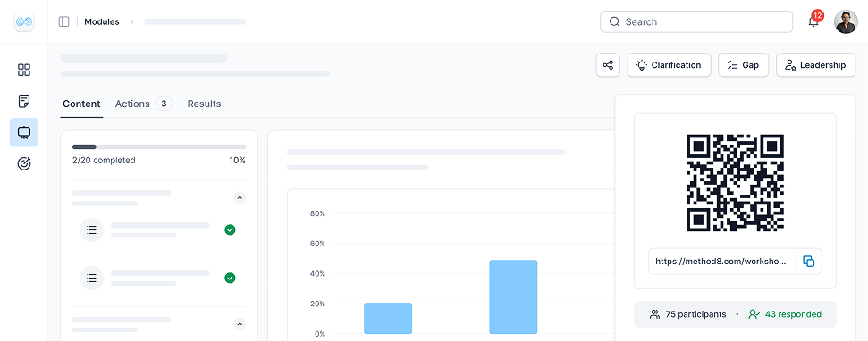Click the '60%' axis label

(x=316, y=244)
